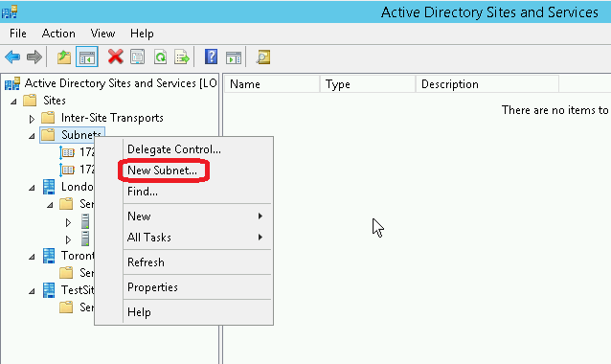This screenshot has width=611, height=364.
Task: Select the second server icon under London
Action: pos(85,239)
